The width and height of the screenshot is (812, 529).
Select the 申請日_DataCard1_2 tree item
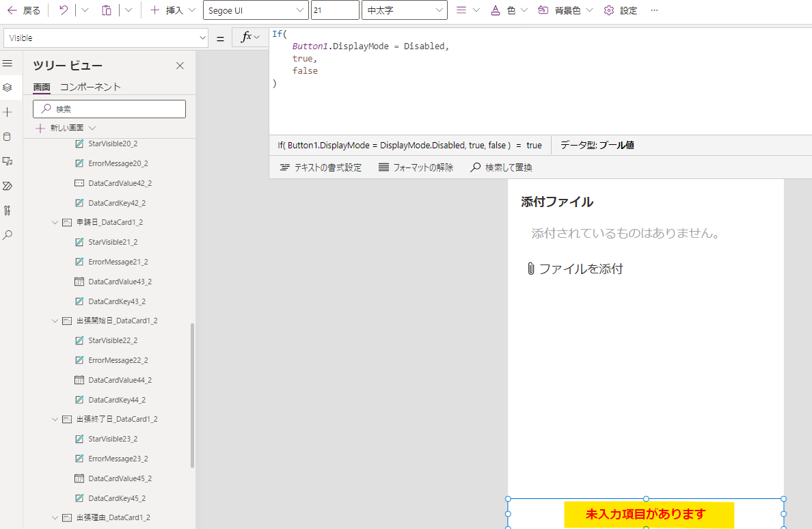click(109, 223)
